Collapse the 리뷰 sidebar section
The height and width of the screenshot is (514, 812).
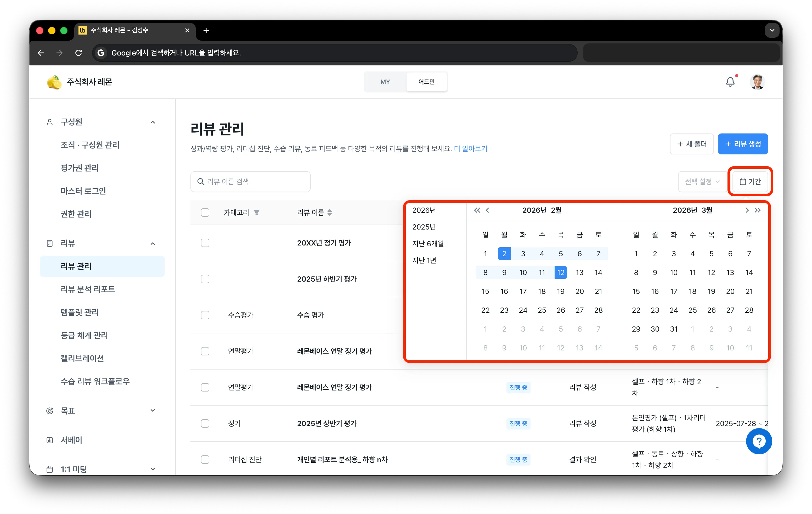click(153, 243)
